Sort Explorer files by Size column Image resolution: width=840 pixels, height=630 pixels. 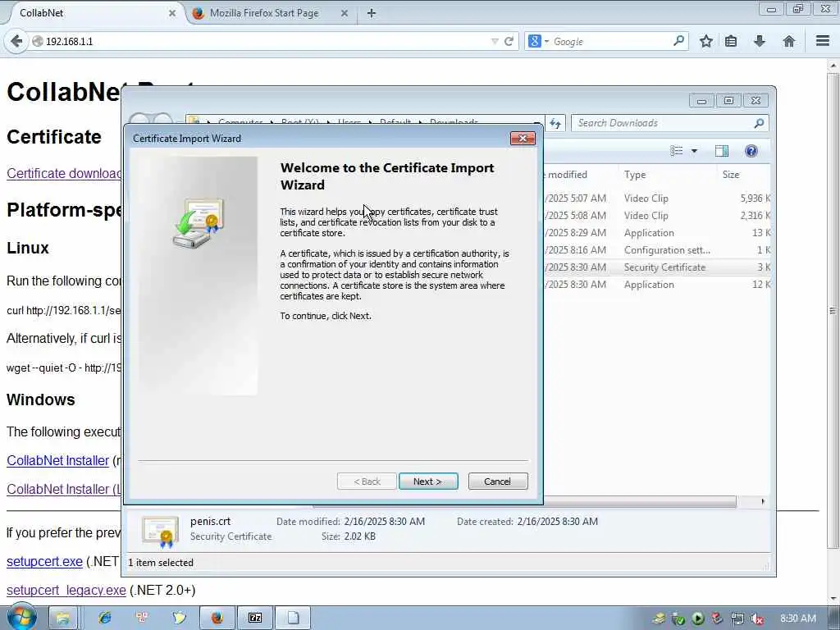point(744,175)
